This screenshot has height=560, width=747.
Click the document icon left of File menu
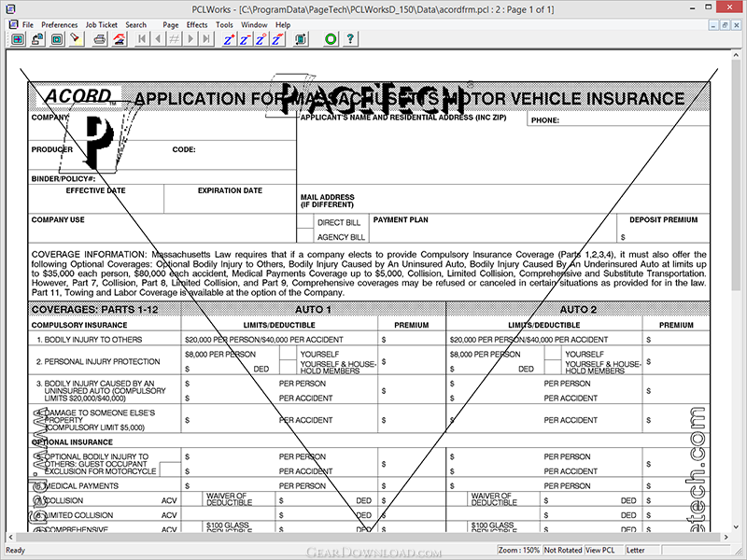point(13,24)
